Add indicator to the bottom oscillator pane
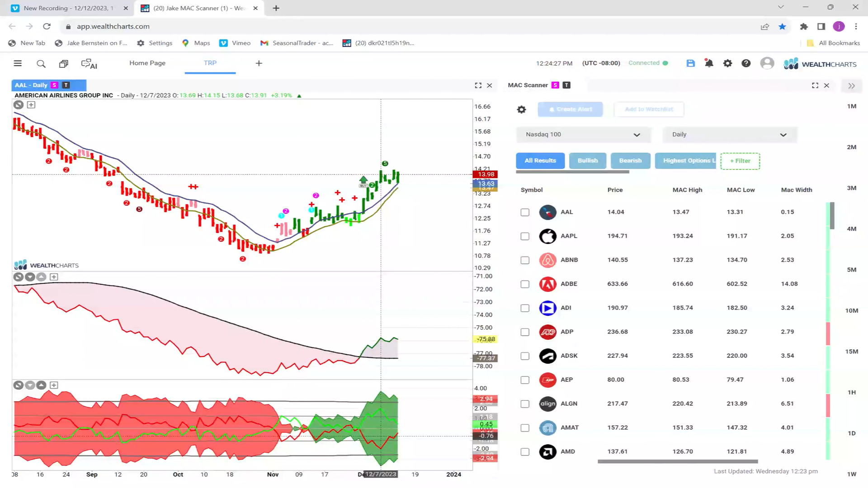Viewport: 868px width, 488px height. (x=54, y=385)
